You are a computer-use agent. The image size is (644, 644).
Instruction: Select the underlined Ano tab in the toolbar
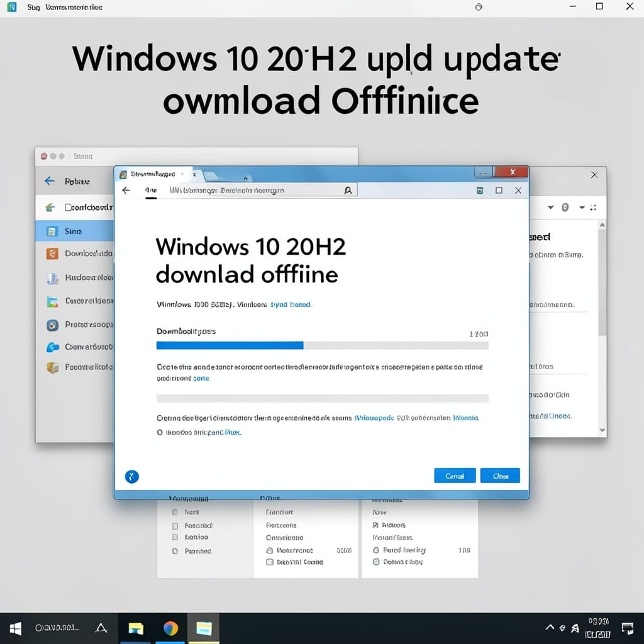pos(151,191)
